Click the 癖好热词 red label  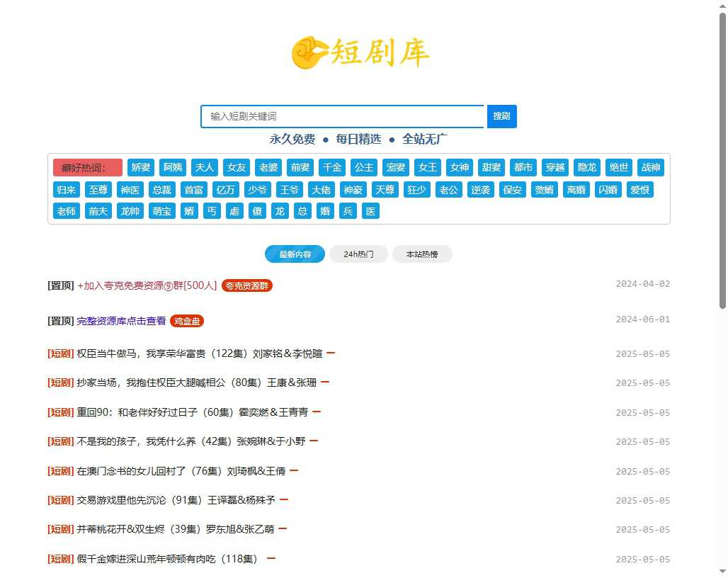click(x=86, y=167)
